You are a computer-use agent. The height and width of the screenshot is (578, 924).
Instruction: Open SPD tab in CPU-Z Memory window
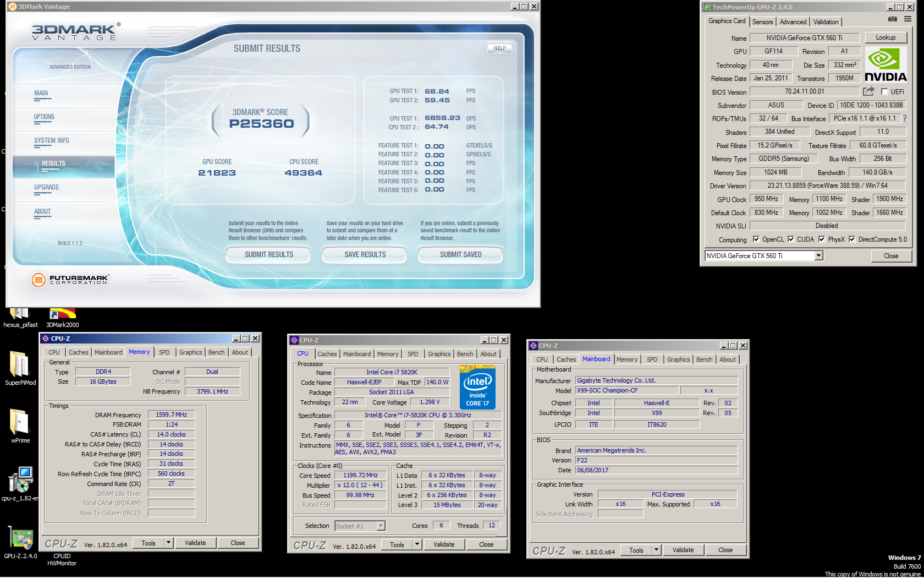[164, 352]
